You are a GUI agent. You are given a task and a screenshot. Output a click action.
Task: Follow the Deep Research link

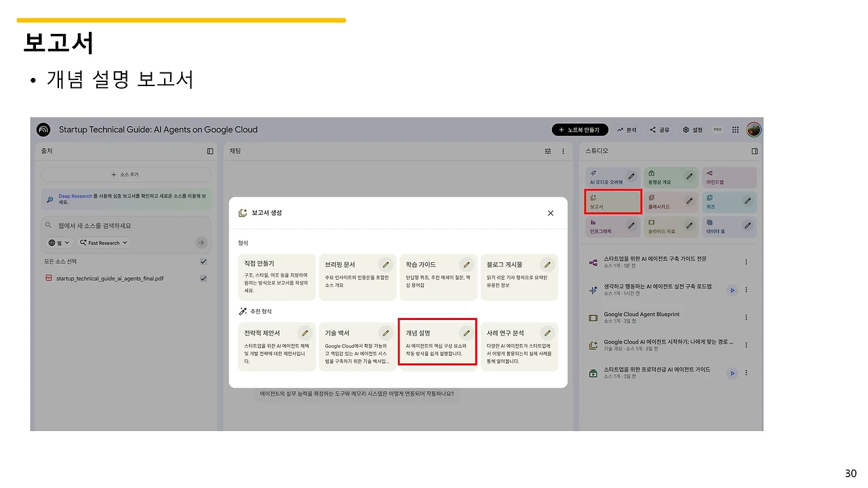(x=75, y=197)
